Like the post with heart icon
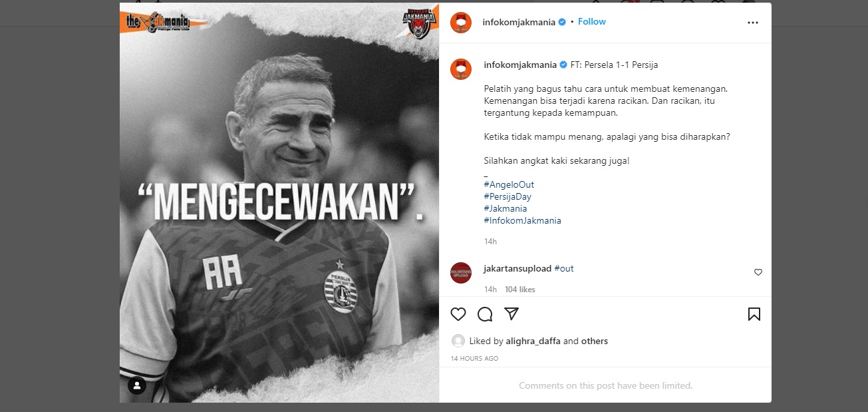Screen dimensions: 868x412 tap(458, 314)
